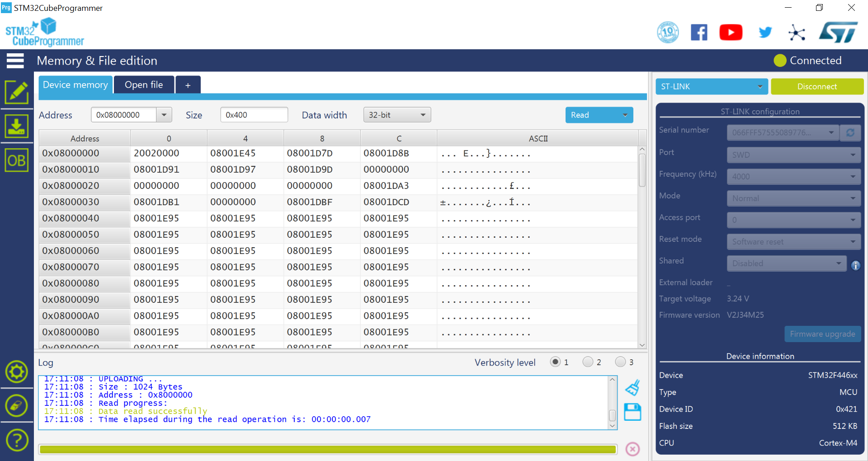
Task: Open the ST community network icon
Action: tap(797, 33)
